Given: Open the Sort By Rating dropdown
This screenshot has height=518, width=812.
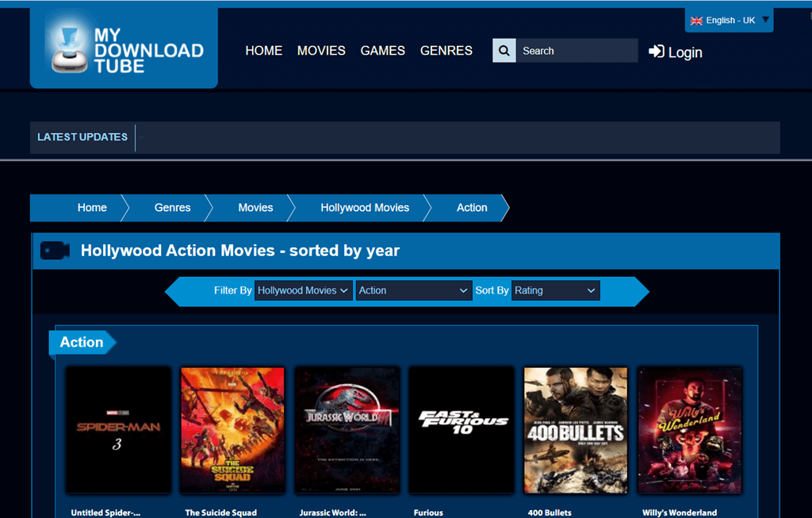Looking at the screenshot, I should [556, 290].
